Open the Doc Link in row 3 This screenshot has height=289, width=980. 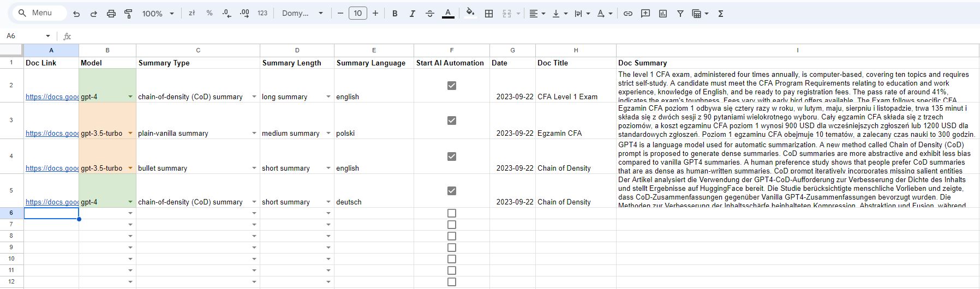point(52,133)
